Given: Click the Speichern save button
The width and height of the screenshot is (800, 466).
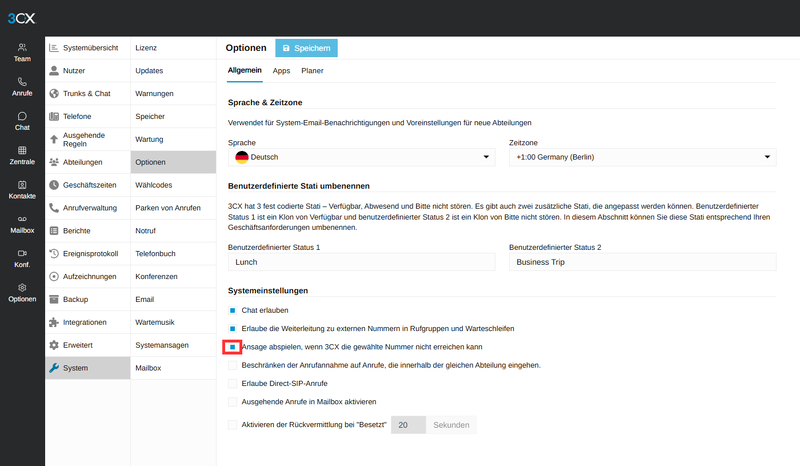Looking at the screenshot, I should [306, 48].
